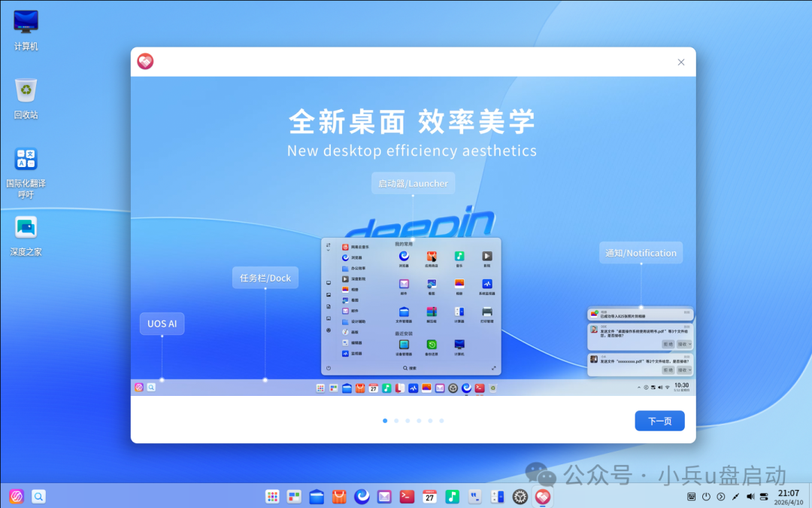812x508 pixels.
Task: Launch the File Manager from dock
Action: point(317,497)
